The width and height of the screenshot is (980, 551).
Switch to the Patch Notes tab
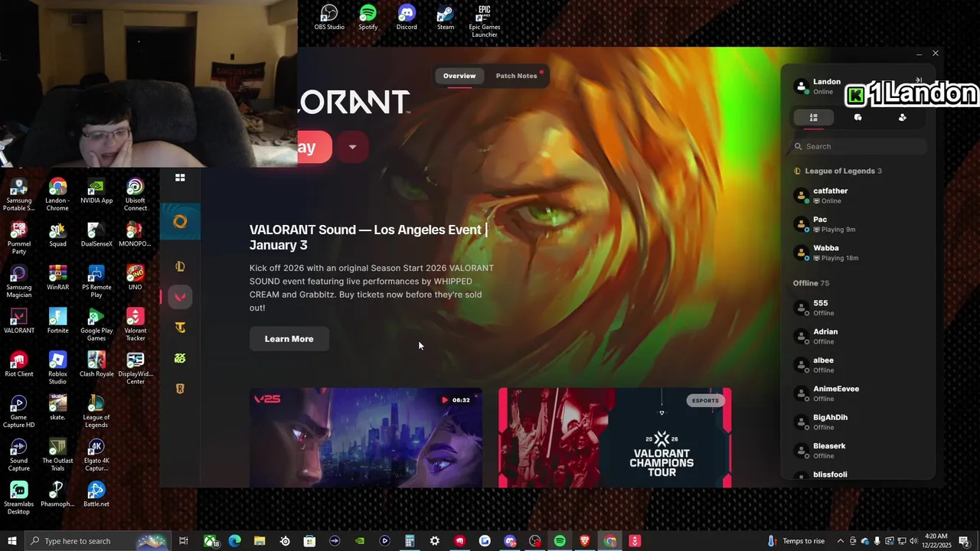(517, 76)
